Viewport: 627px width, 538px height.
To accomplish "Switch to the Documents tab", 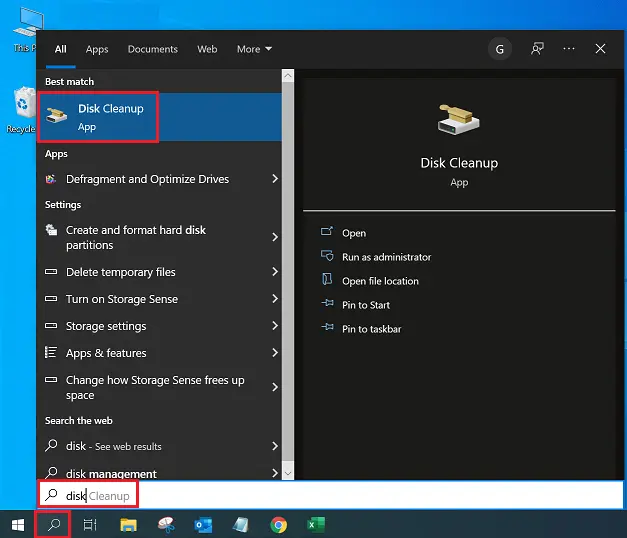I will pos(153,49).
